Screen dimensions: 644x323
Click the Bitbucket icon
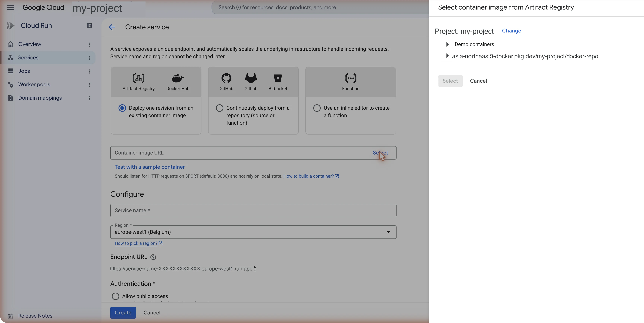(278, 78)
